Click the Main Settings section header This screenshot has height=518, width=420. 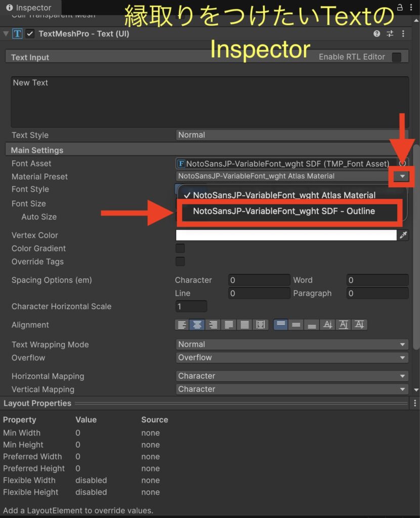point(207,150)
